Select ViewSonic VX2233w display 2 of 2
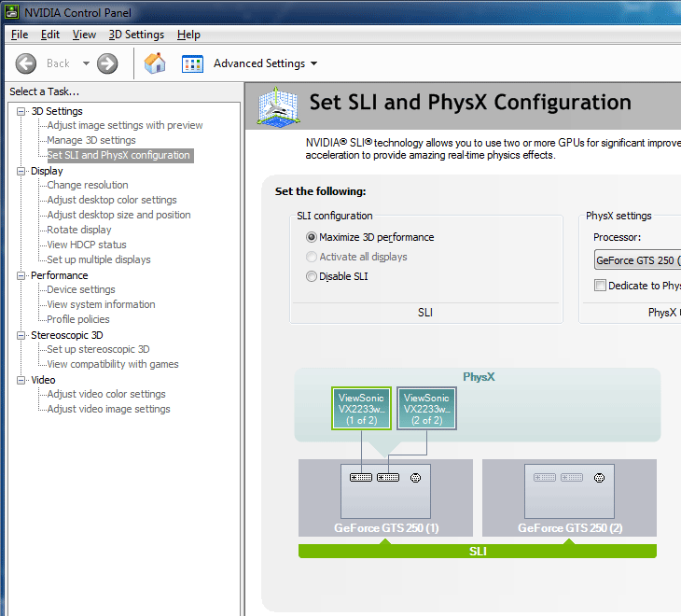681x616 pixels. point(426,409)
